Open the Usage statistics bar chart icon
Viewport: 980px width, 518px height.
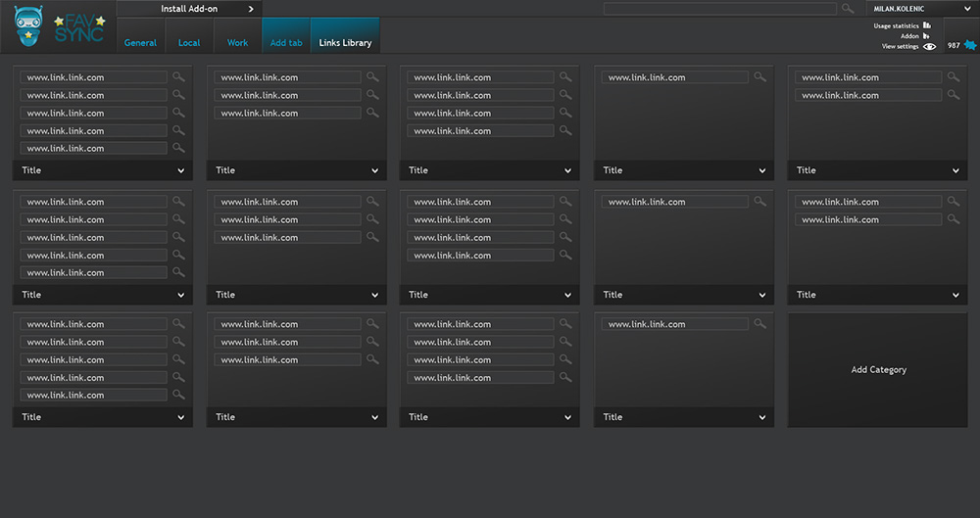click(x=926, y=25)
